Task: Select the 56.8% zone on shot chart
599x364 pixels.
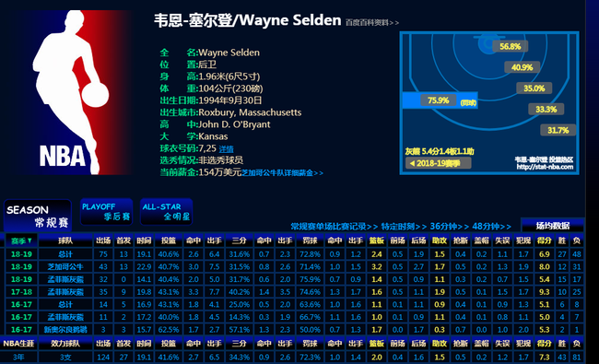Action: (x=510, y=47)
